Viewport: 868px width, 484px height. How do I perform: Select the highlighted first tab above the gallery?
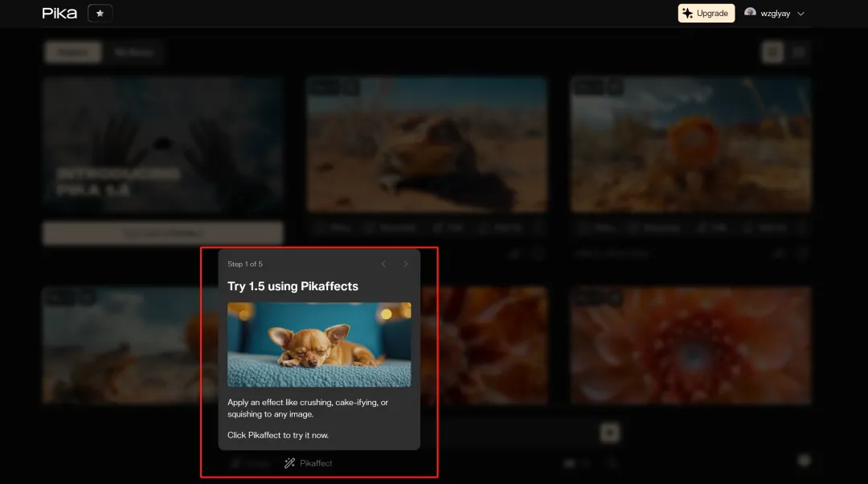tap(73, 52)
